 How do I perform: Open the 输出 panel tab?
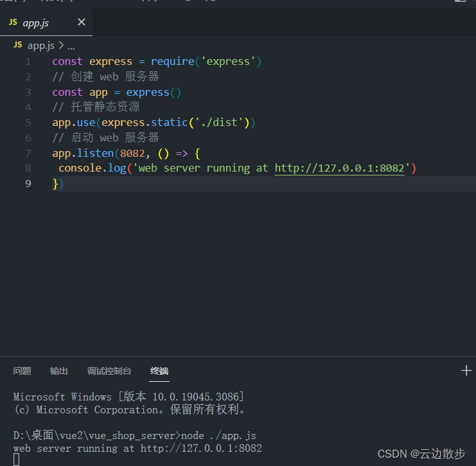click(x=59, y=371)
